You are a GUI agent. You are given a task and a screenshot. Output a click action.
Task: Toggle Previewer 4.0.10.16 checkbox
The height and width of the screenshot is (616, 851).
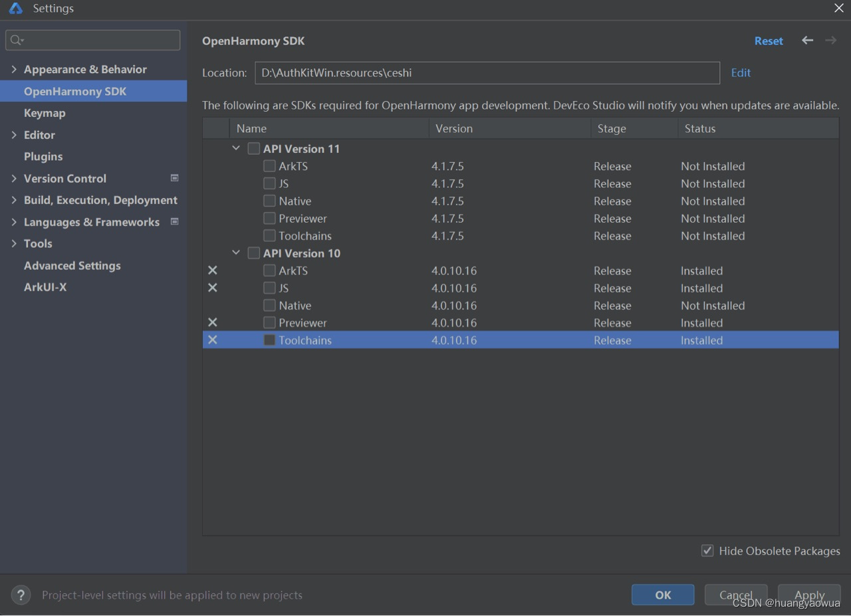(269, 322)
